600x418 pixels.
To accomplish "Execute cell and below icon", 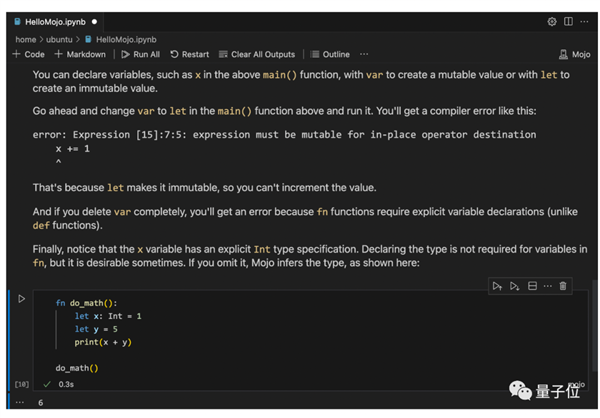I will pyautogui.click(x=514, y=286).
